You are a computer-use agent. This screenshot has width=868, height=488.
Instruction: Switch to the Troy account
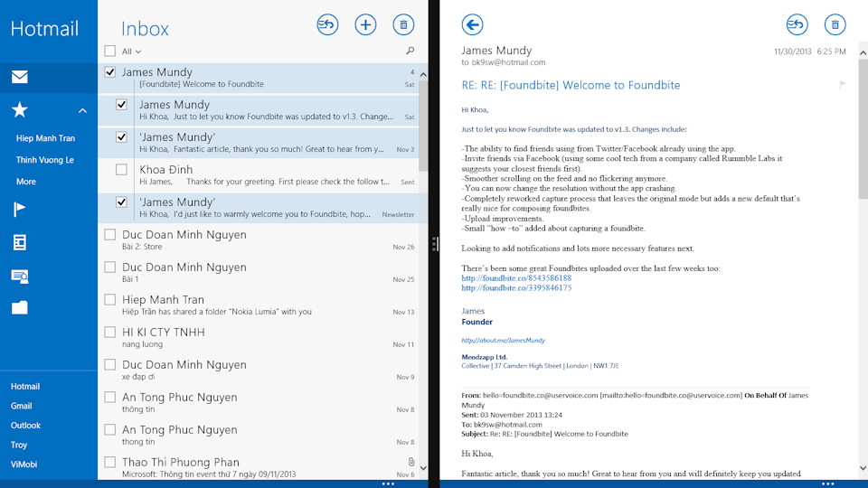[x=19, y=445]
